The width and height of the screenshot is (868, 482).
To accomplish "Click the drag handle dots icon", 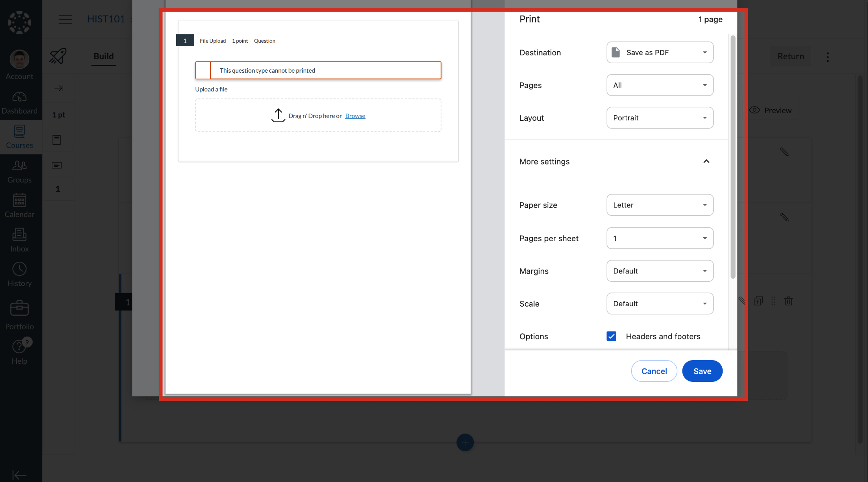I will tap(773, 301).
